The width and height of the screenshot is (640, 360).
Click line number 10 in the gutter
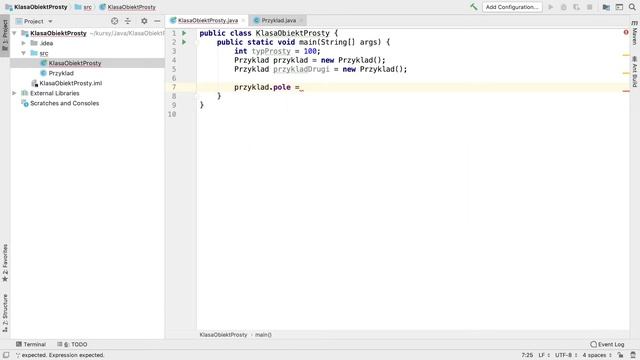click(x=172, y=114)
